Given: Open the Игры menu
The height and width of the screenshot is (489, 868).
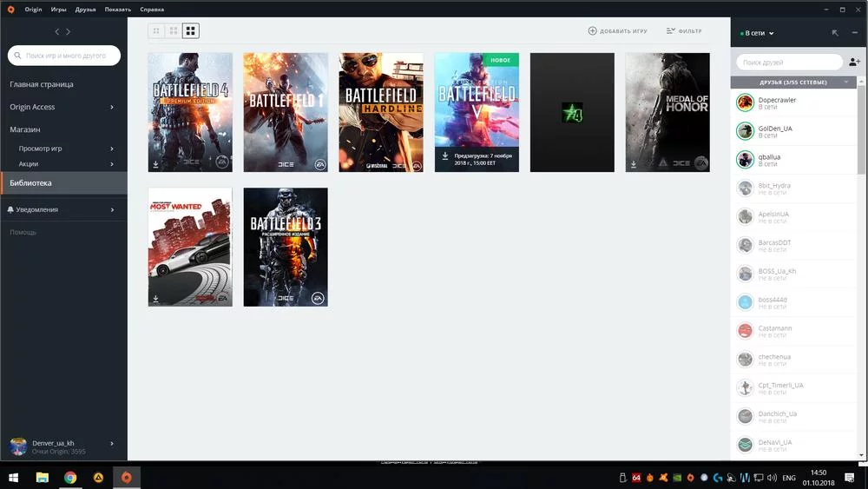Looking at the screenshot, I should click(59, 10).
